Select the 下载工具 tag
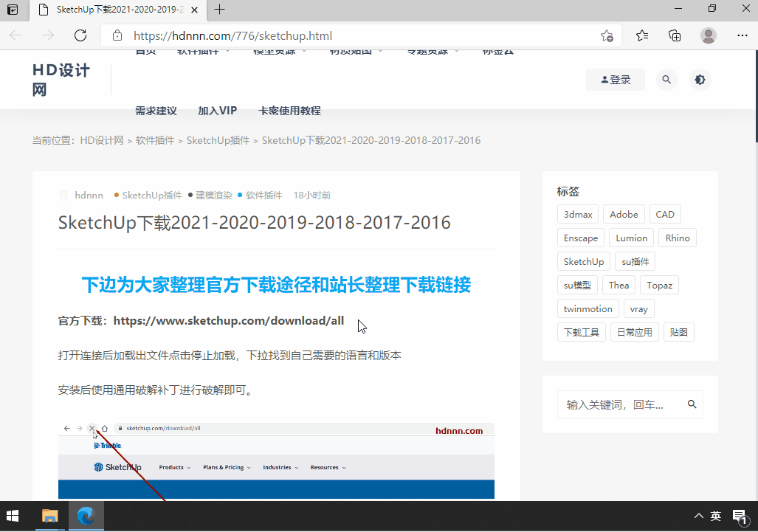 tap(581, 333)
